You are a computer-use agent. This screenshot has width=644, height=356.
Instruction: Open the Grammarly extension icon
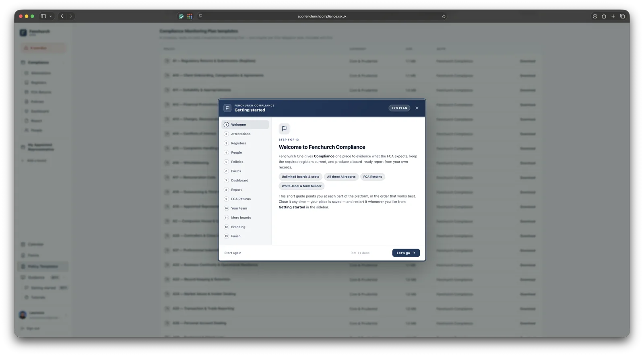click(181, 16)
